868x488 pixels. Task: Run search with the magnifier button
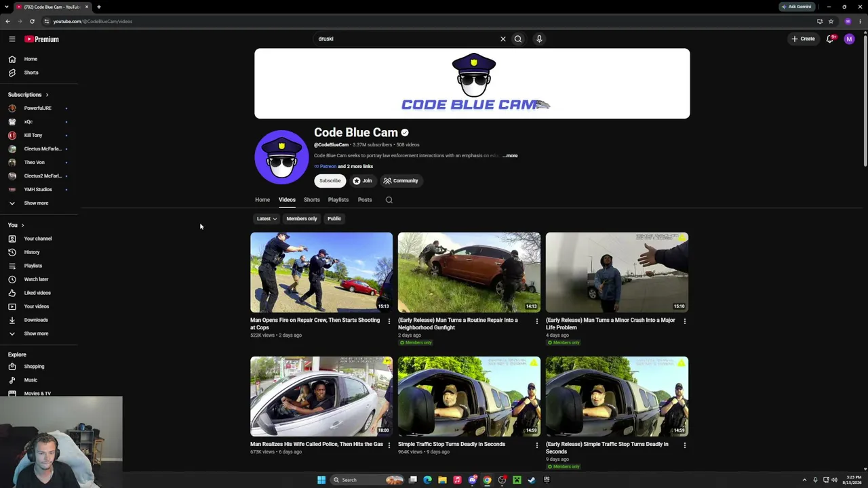tap(518, 39)
